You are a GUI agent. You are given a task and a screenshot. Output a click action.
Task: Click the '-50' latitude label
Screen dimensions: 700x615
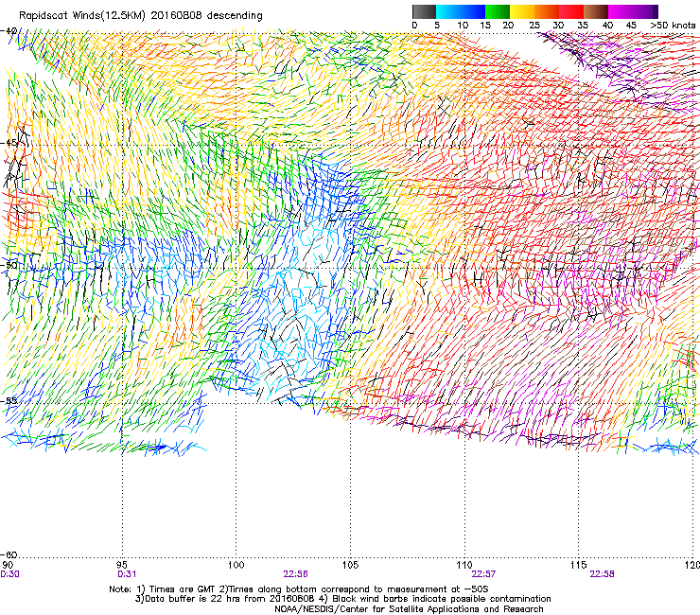9,265
